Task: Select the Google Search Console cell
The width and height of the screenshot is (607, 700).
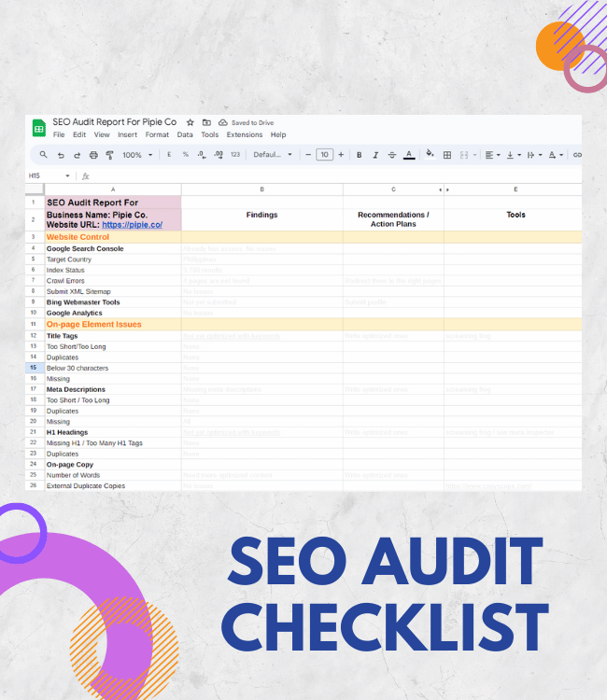Action: pyautogui.click(x=113, y=248)
